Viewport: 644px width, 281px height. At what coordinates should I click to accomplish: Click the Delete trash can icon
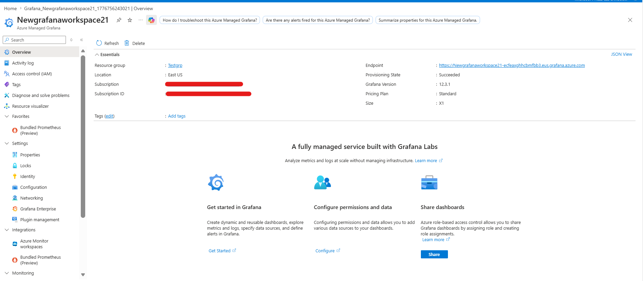[x=127, y=43]
